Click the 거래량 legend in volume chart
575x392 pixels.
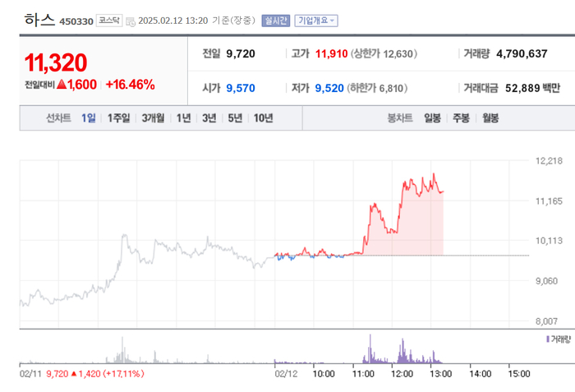(x=559, y=339)
